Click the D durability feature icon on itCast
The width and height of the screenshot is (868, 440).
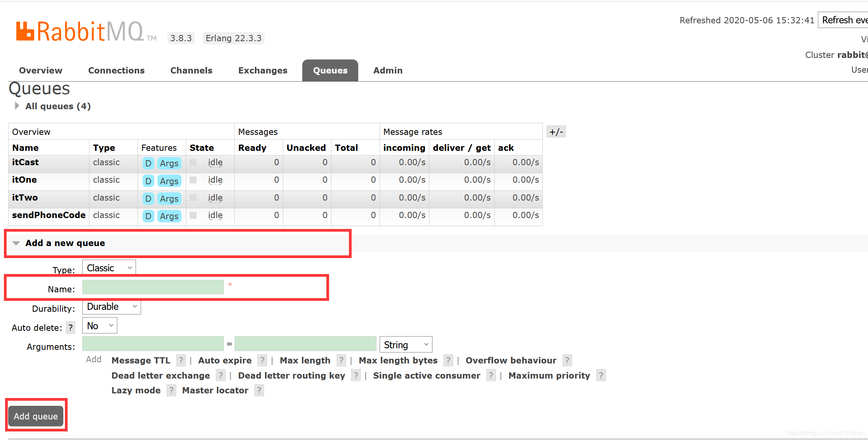coord(148,163)
